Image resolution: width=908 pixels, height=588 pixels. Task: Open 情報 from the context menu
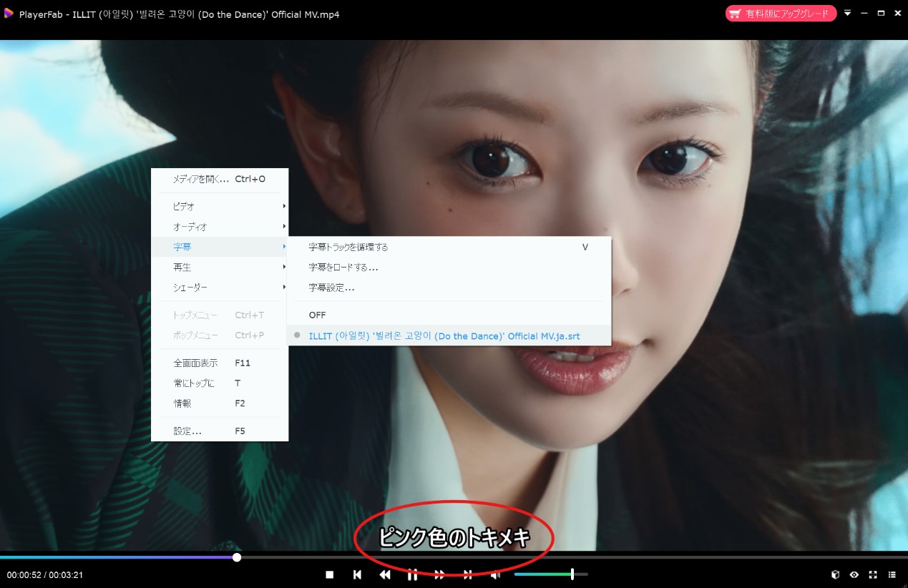tap(220, 403)
